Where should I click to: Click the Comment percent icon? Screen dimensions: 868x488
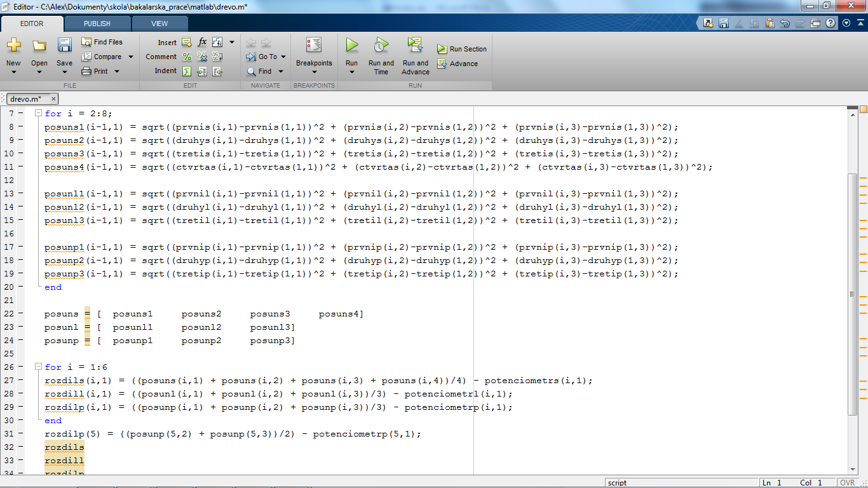[187, 57]
